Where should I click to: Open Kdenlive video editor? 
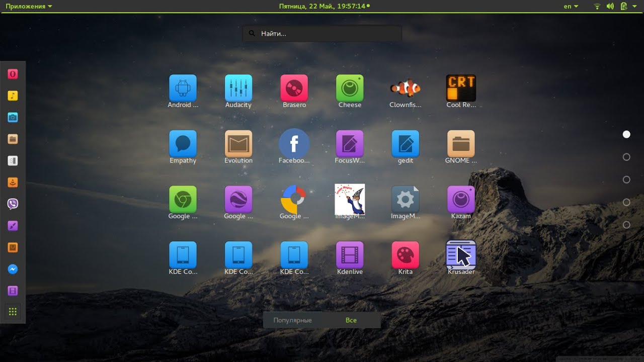click(x=350, y=255)
